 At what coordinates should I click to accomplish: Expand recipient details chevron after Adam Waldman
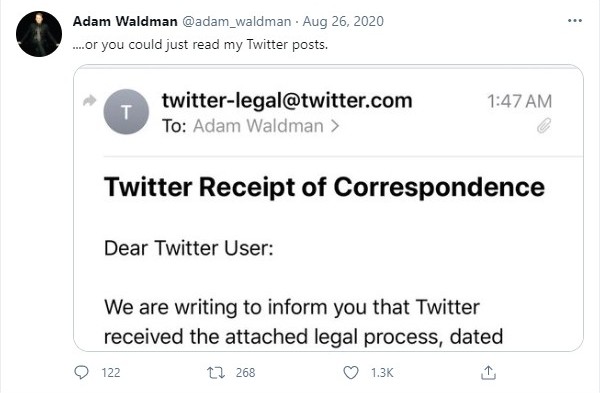(335, 126)
